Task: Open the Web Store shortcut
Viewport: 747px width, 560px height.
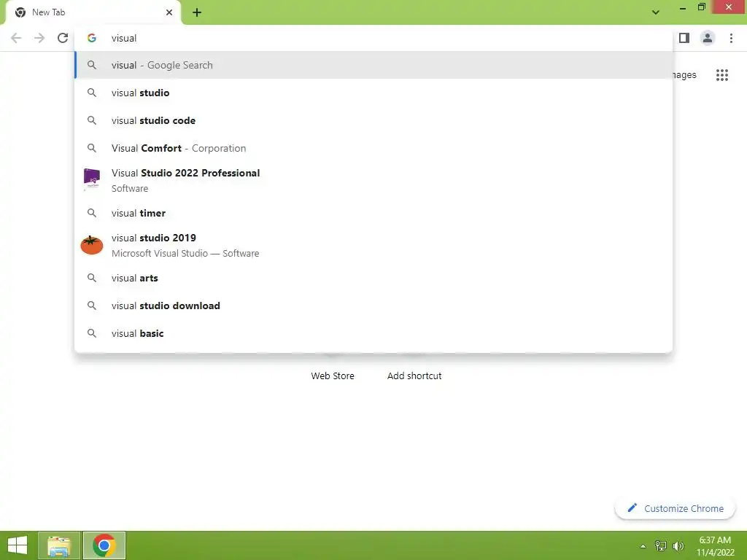Action: [333, 376]
